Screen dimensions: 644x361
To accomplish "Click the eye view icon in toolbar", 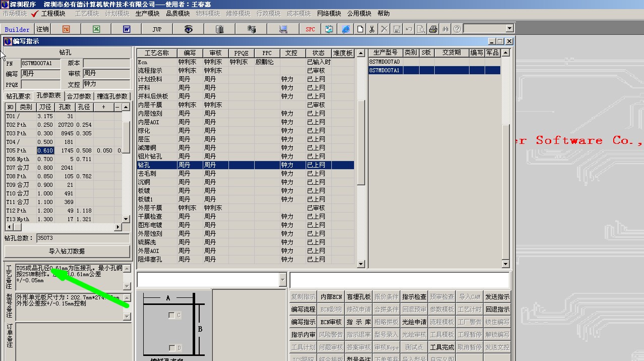I will click(x=188, y=29).
